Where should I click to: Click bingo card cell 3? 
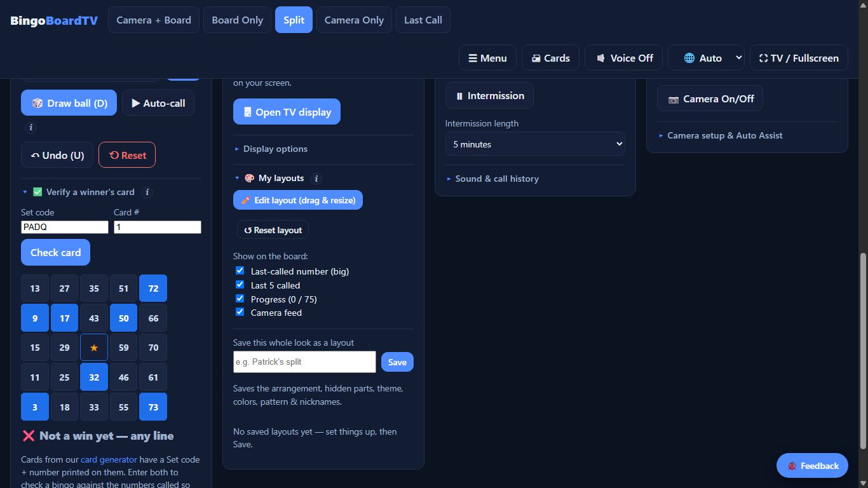click(x=35, y=407)
